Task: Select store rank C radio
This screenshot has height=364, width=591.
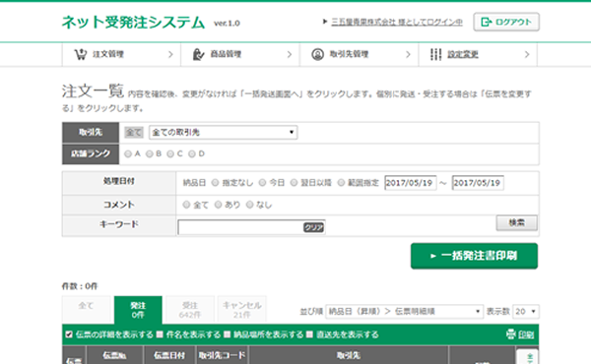Action: (170, 153)
